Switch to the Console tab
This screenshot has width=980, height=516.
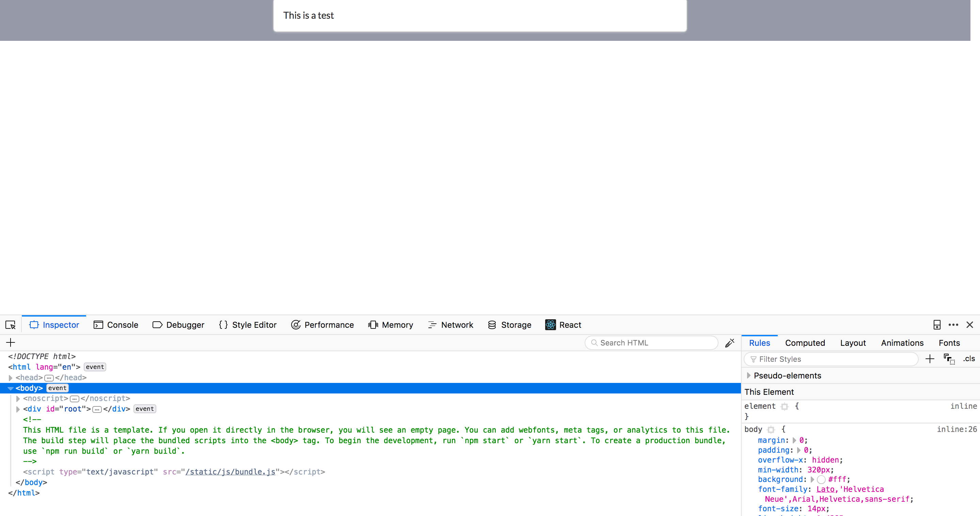click(x=116, y=325)
